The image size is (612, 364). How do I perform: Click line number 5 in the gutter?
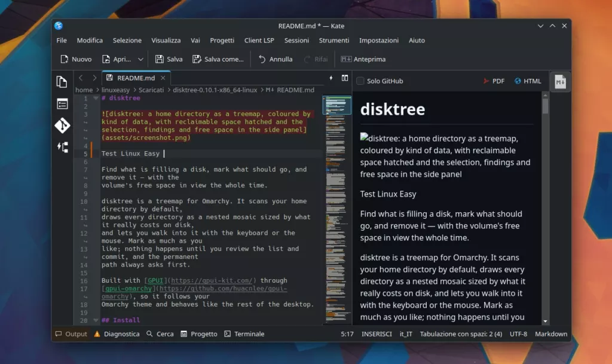point(85,154)
